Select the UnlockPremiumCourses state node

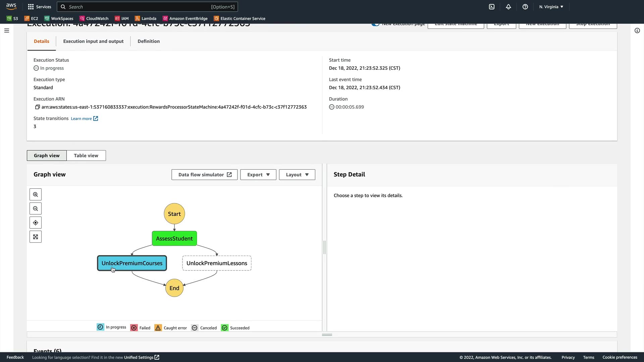click(x=132, y=263)
